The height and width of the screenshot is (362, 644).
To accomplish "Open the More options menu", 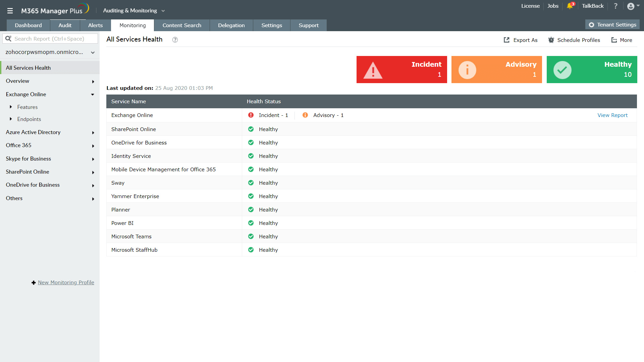I will click(x=622, y=40).
